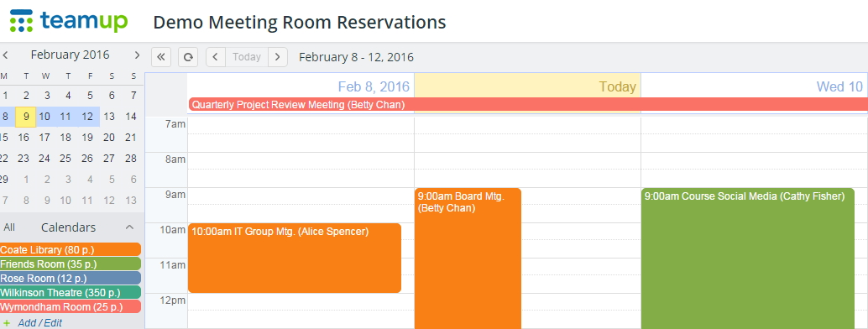Viewport: 868px width, 329px height.
Task: Go to previous week arrow in toolbar
Action: pyautogui.click(x=216, y=57)
